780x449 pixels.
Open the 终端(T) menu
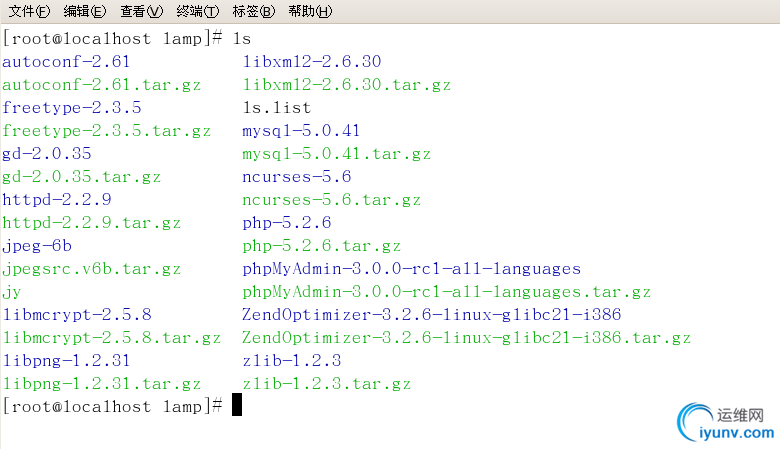(x=197, y=11)
